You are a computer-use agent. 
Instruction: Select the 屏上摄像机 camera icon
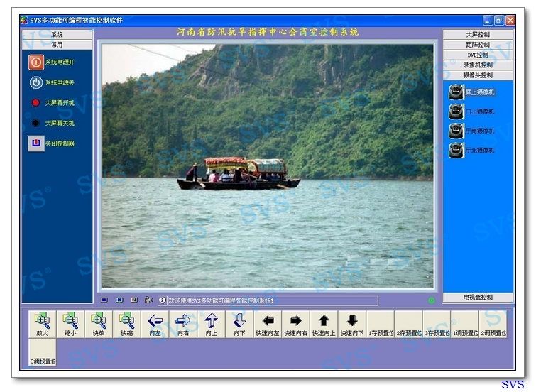(x=456, y=92)
